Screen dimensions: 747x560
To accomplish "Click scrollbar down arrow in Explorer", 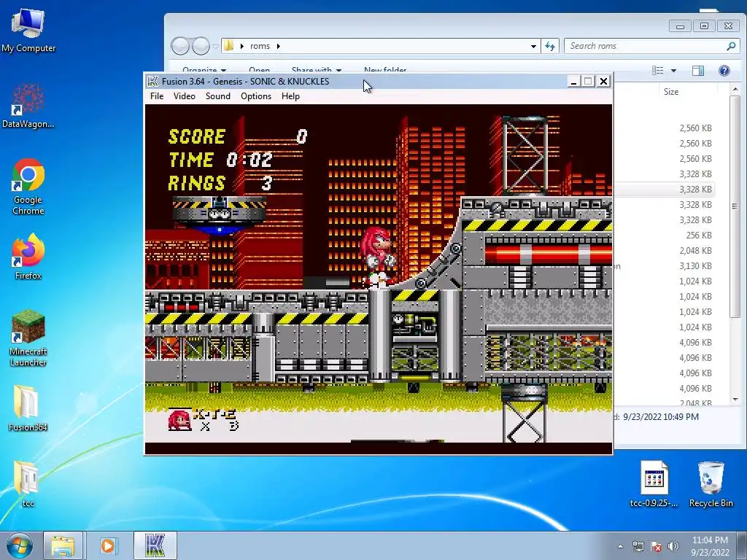I will [x=735, y=399].
